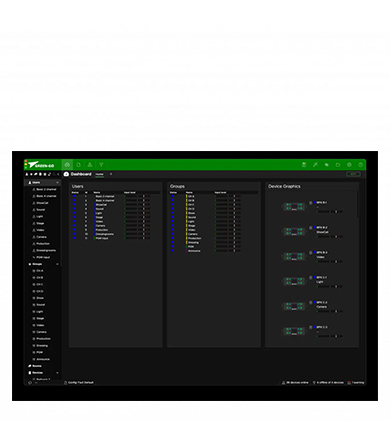Screen dimensions: 390x421
Task: Select CH C group in sidebar
Action: (x=38, y=284)
